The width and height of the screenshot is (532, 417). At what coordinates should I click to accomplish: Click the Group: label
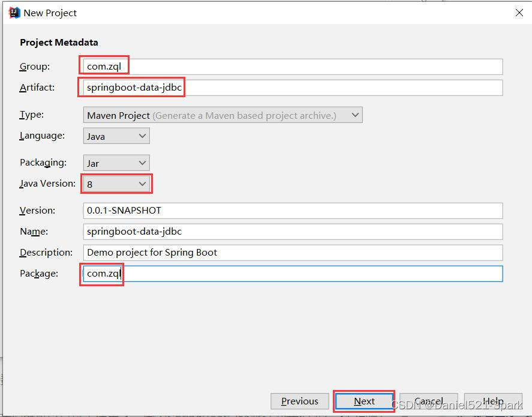35,67
